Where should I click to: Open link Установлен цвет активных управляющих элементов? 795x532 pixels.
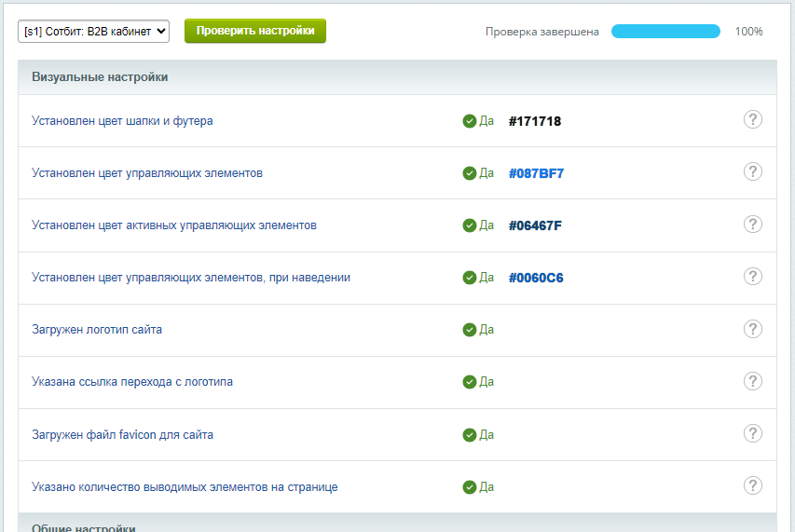[174, 225]
